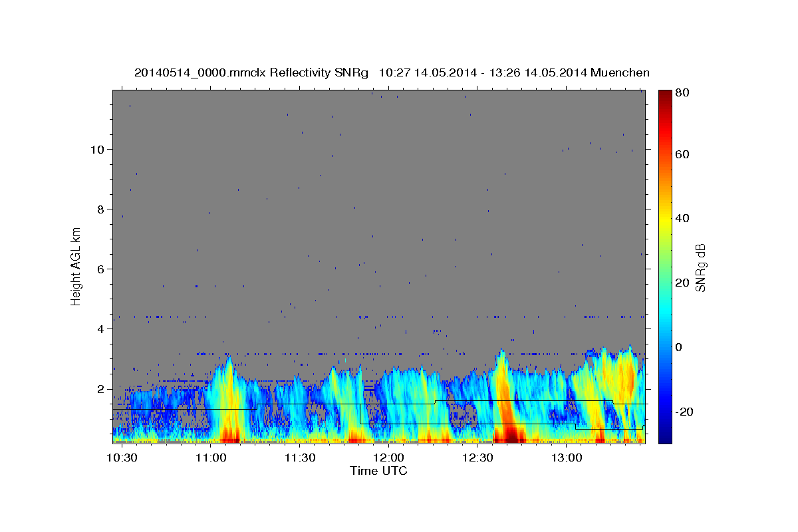Screen dimensions: 798x532
Task: Click the colorbar value 80
Action: click(x=682, y=92)
